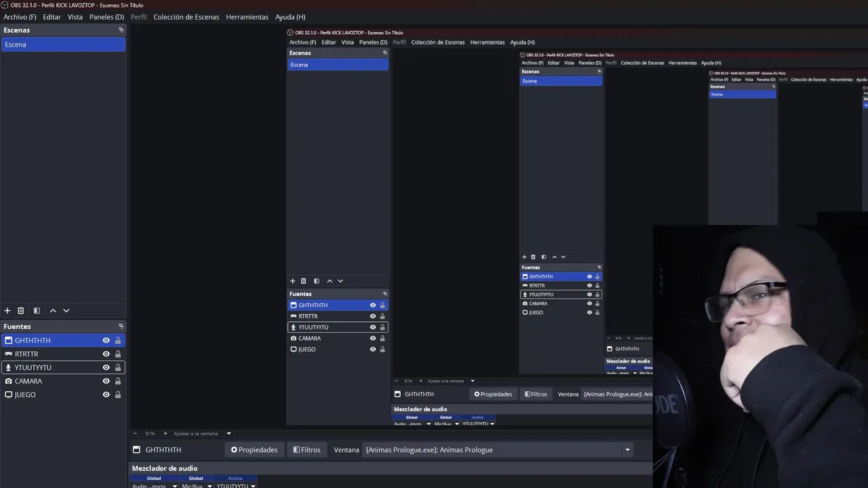Toggle visibility of CAMARA source
Image resolution: width=868 pixels, height=488 pixels.
[x=106, y=381]
